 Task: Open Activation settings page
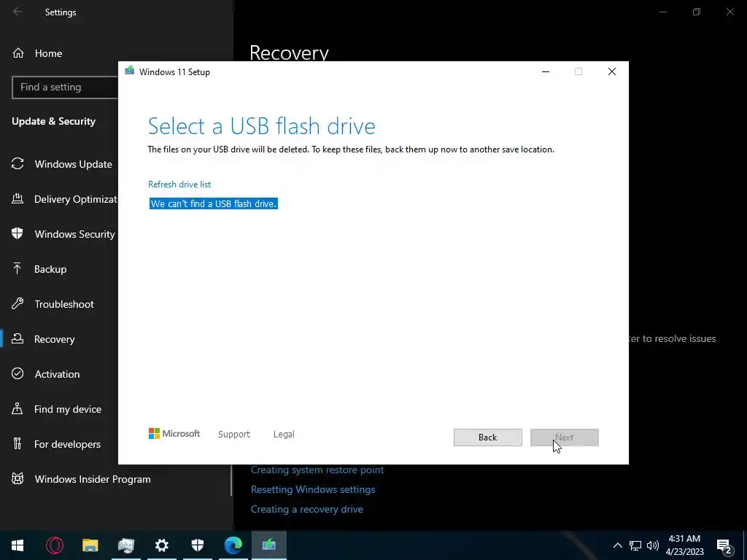point(57,374)
